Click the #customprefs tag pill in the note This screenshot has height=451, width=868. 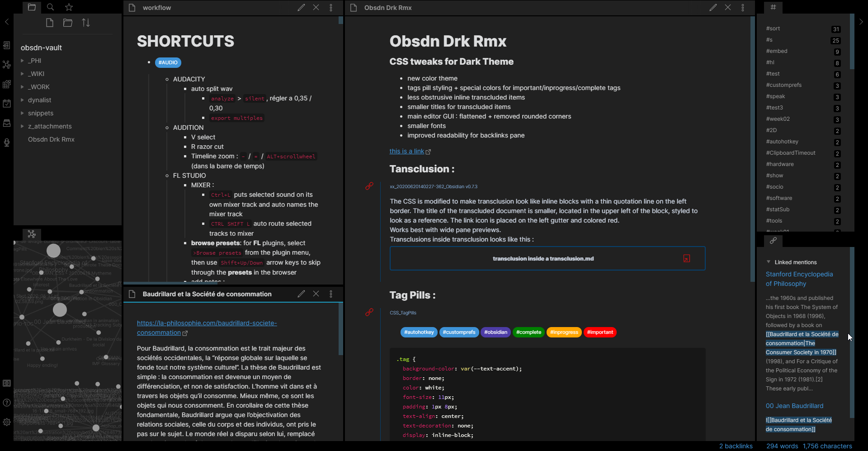pos(459,332)
